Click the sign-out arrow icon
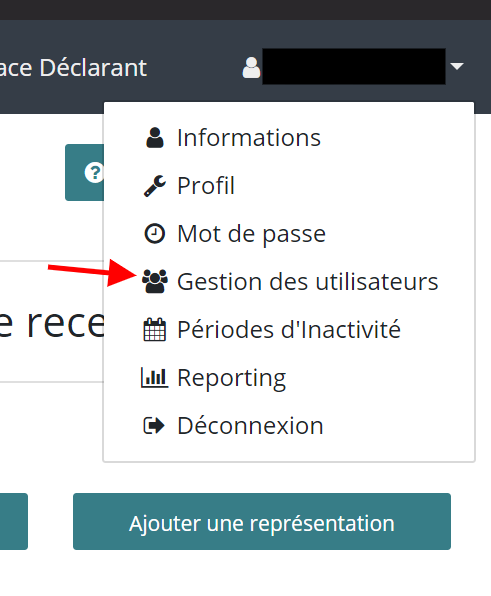Image resolution: width=491 pixels, height=596 pixels. [154, 425]
